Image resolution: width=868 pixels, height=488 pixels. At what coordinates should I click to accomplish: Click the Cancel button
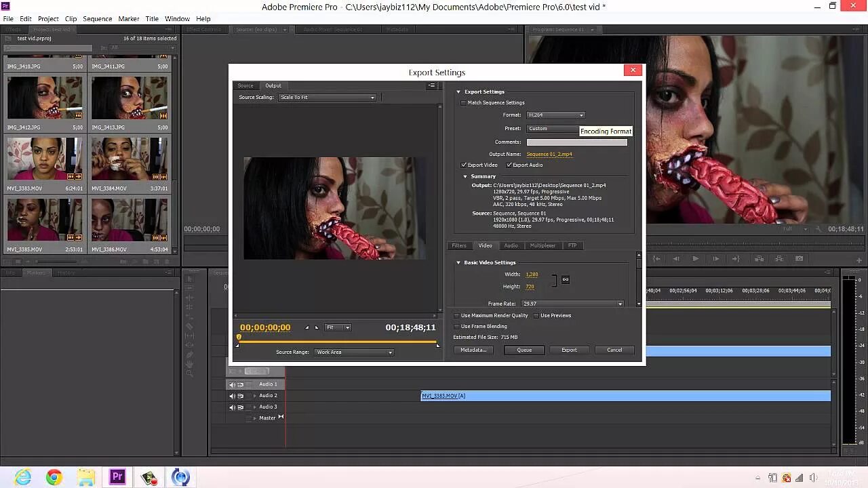[614, 350]
